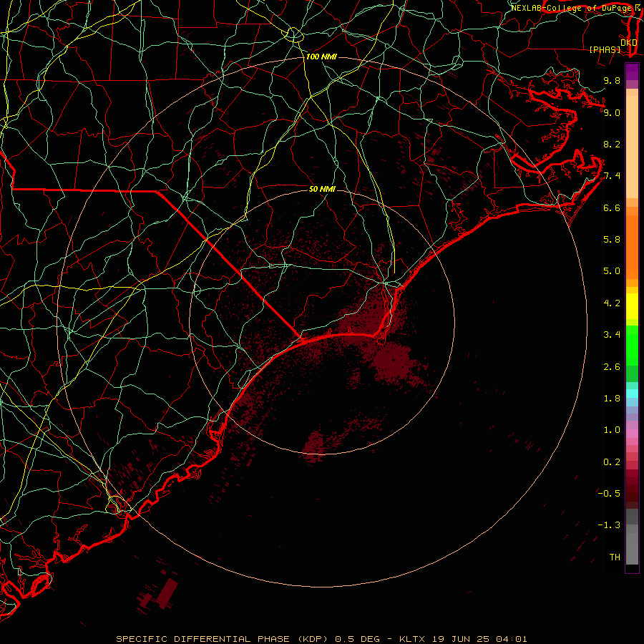Click the 5.0 value on the color scale
Viewport: 644px width, 644px height.
[x=612, y=271]
